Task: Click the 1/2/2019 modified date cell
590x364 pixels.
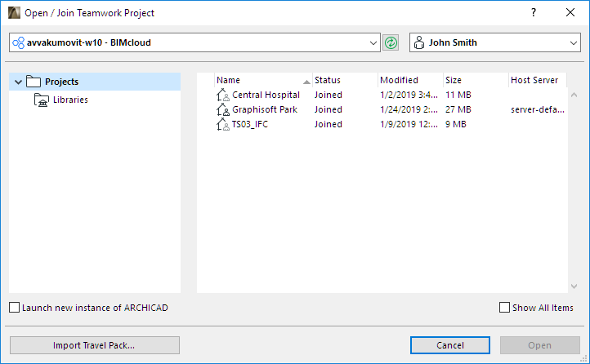Action: pyautogui.click(x=409, y=95)
